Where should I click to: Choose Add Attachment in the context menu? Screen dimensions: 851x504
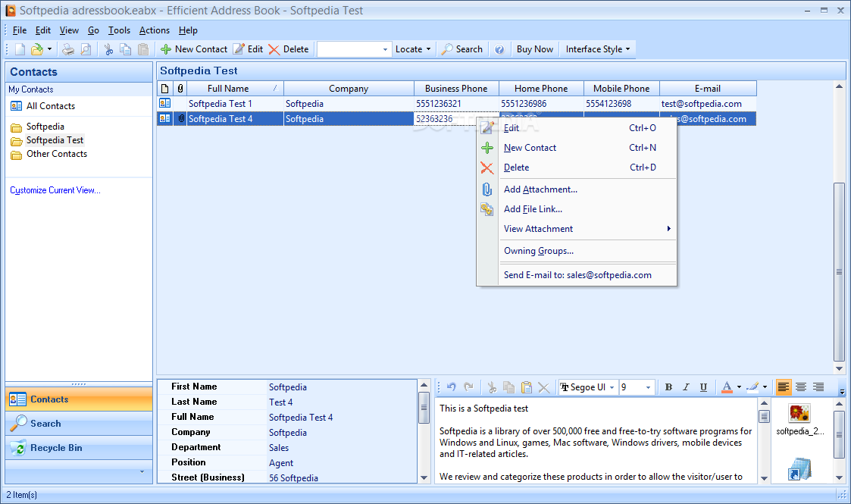(x=577, y=189)
